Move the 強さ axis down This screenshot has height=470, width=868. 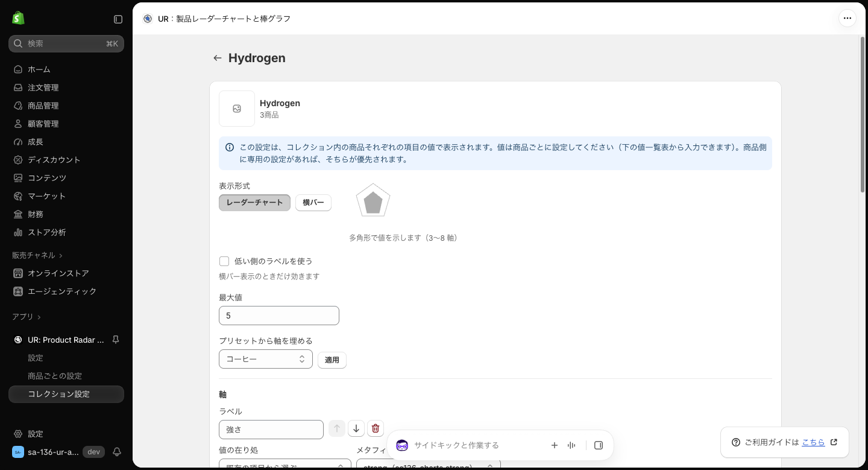pos(356,428)
